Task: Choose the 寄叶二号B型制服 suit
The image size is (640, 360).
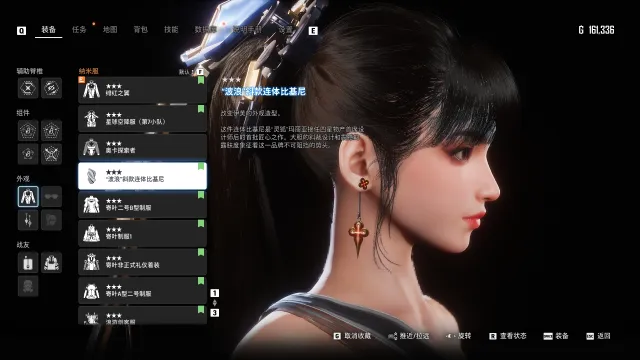Action: pyautogui.click(x=142, y=204)
